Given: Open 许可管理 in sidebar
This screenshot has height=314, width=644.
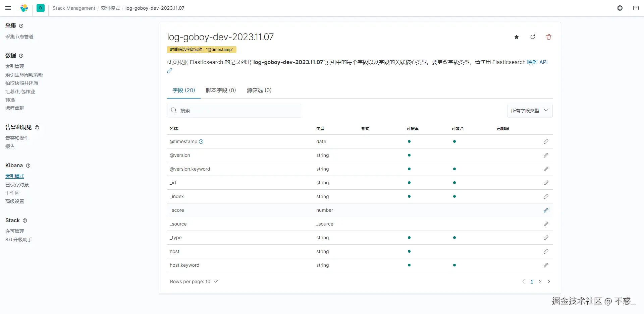Looking at the screenshot, I should click(x=15, y=231).
